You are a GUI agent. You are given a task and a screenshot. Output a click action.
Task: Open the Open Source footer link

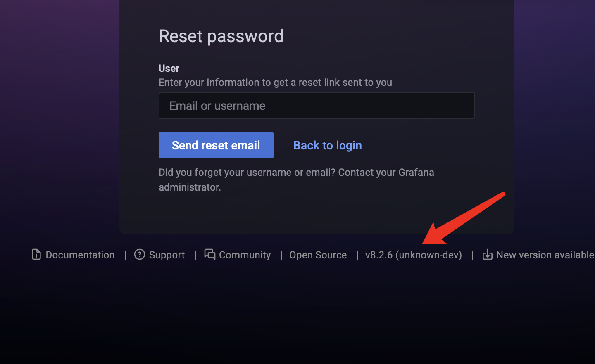[318, 255]
